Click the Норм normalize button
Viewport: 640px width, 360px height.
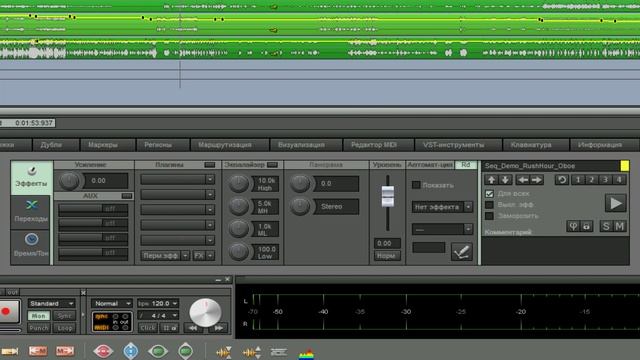(x=386, y=256)
